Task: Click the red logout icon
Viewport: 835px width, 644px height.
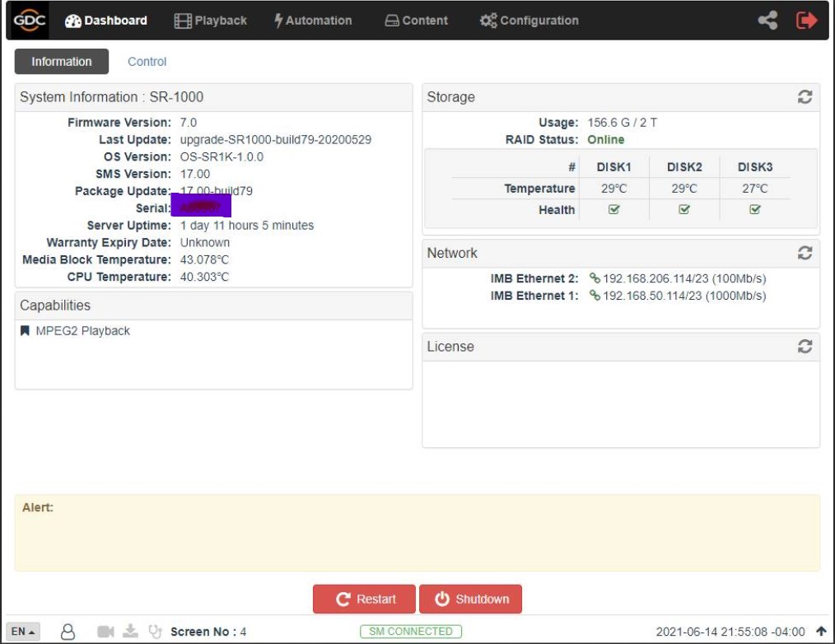Action: click(x=806, y=21)
